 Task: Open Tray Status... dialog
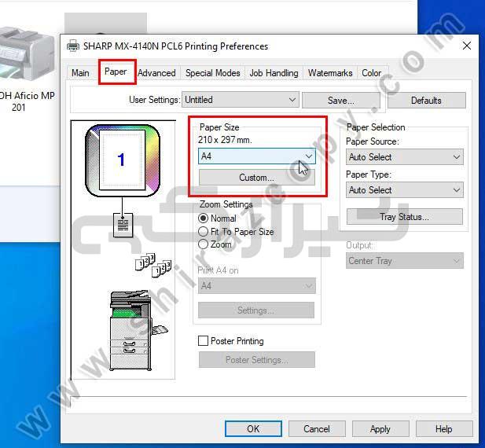point(405,216)
